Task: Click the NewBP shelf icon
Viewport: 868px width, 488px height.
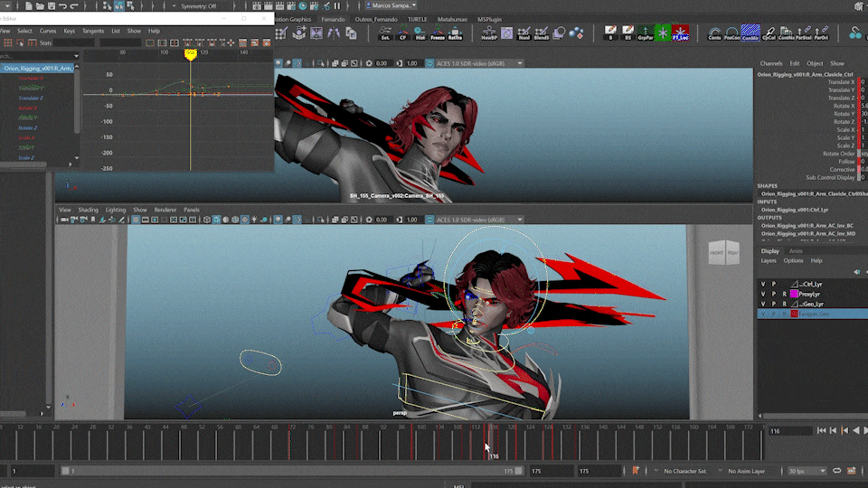Action: coord(488,33)
